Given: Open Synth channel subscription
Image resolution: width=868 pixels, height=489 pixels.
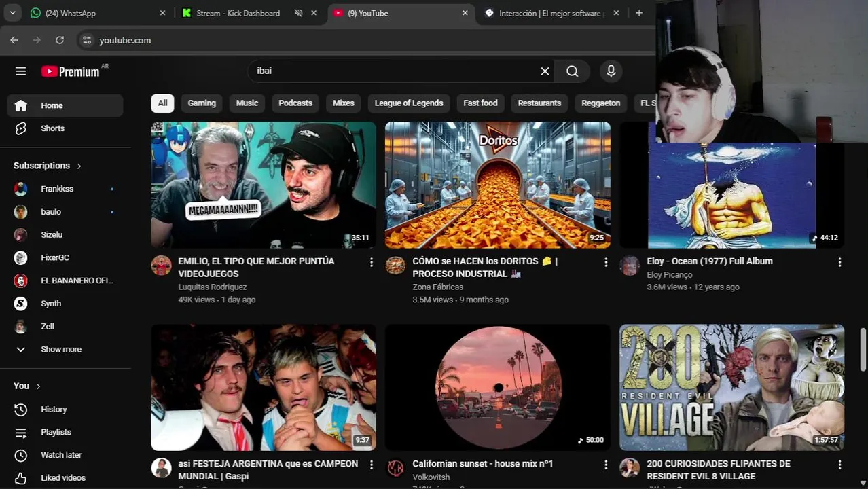Looking at the screenshot, I should pos(65,304).
